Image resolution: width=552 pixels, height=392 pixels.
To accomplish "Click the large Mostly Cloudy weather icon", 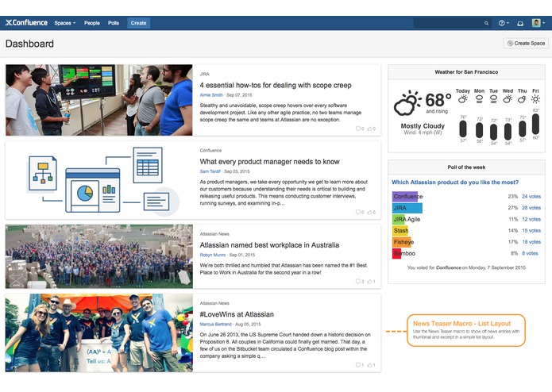I will pyautogui.click(x=407, y=103).
